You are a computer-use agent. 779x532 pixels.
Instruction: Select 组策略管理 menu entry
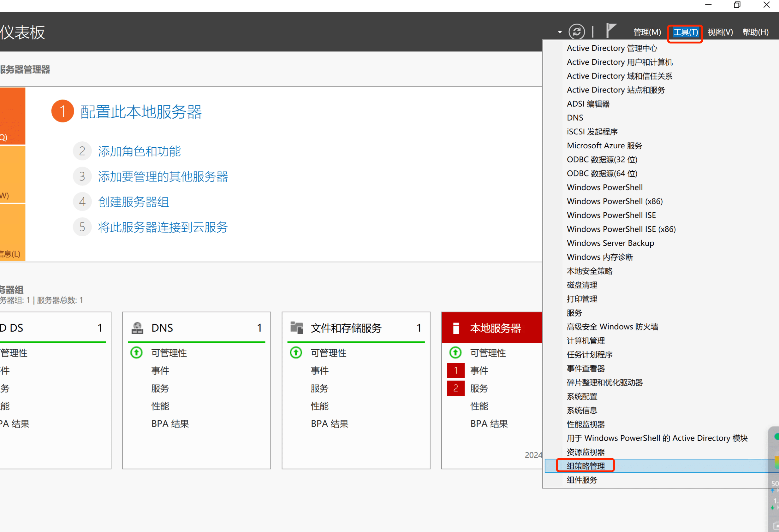coord(586,466)
